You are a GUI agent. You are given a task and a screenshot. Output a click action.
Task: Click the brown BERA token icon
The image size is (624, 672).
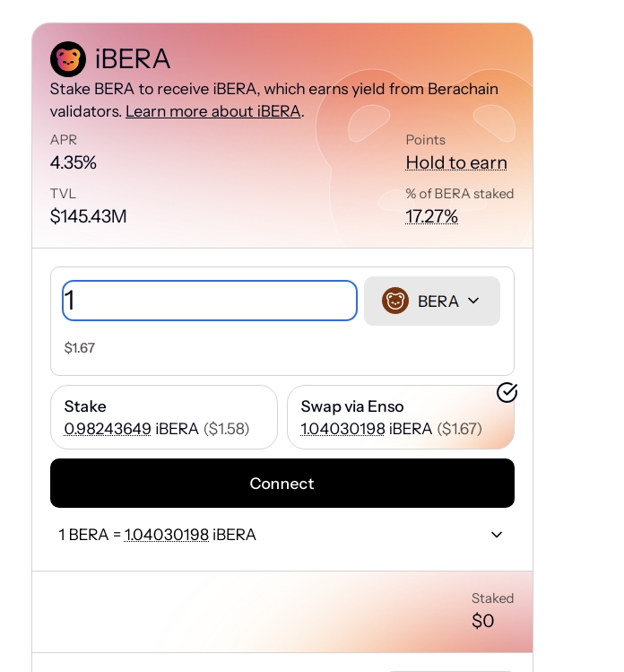(x=394, y=301)
